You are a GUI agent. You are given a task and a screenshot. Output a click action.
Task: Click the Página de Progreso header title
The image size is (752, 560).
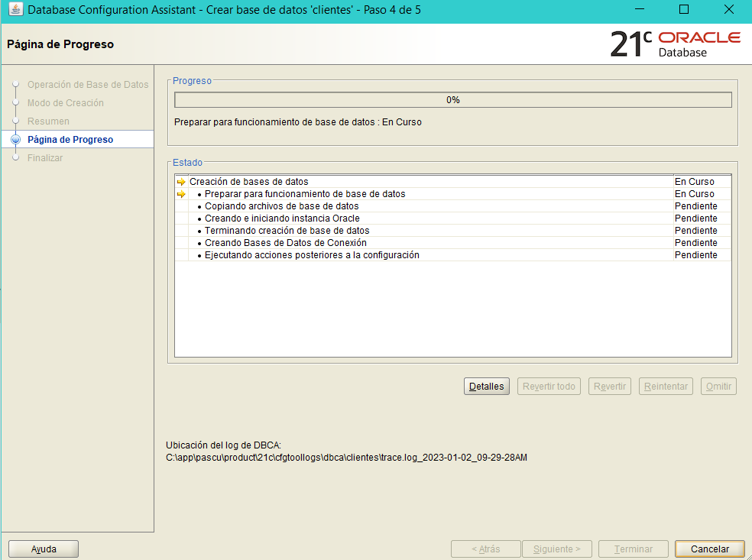click(60, 44)
